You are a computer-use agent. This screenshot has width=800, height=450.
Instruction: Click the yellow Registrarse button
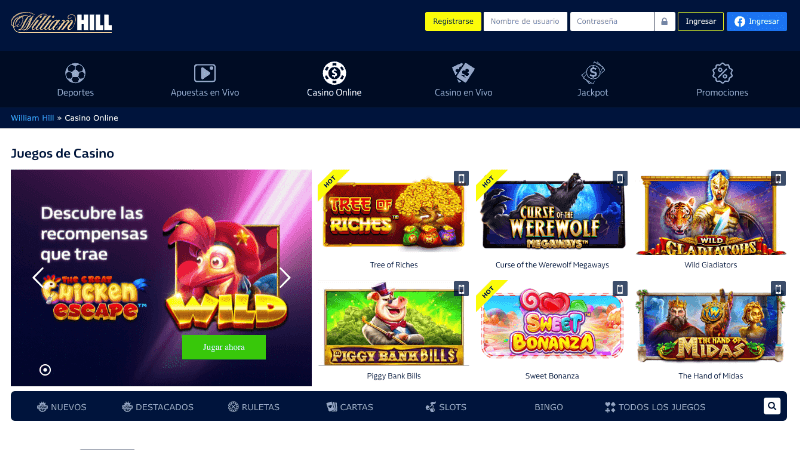pyautogui.click(x=453, y=21)
